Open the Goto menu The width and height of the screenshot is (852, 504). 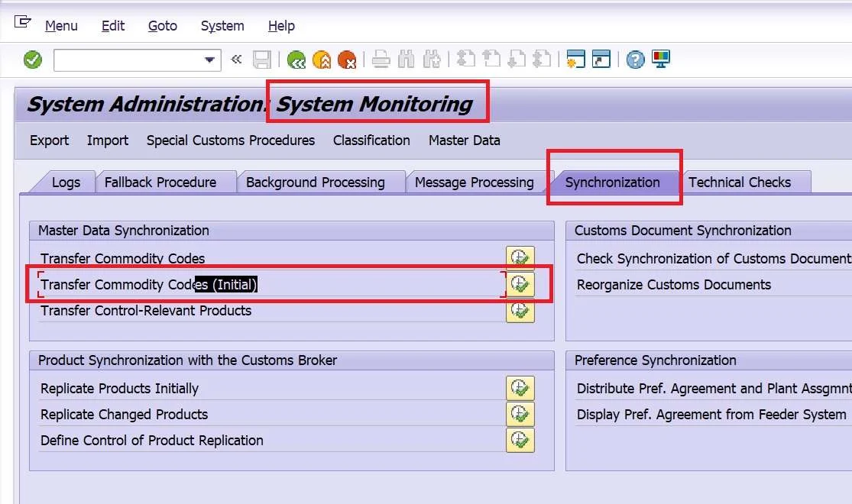pyautogui.click(x=163, y=25)
